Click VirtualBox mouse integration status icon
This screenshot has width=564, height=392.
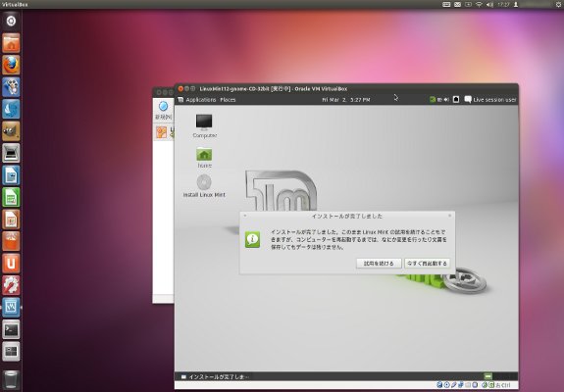[485, 385]
